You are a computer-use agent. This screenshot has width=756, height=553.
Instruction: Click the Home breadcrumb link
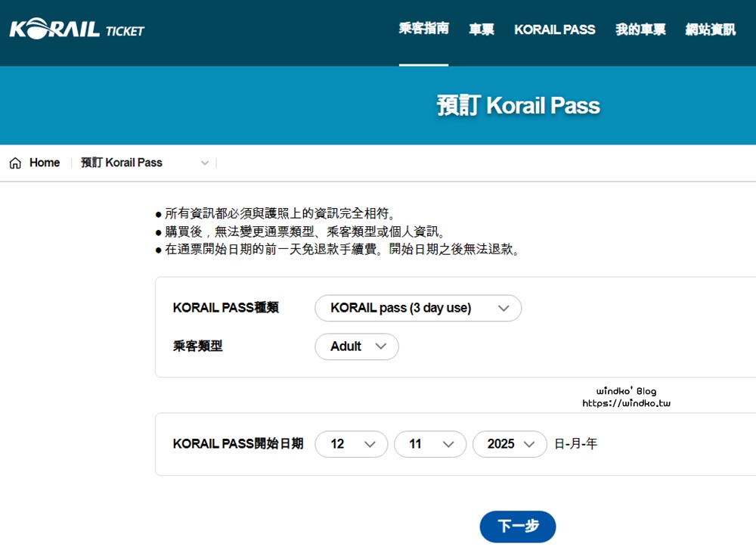pyautogui.click(x=45, y=163)
